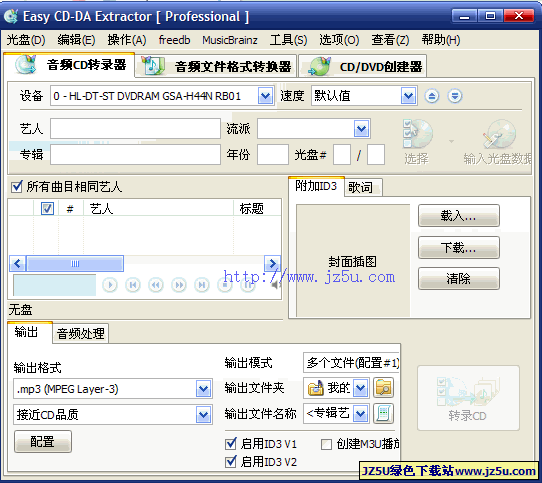Switch to the 音频处理 tab
The width and height of the screenshot is (542, 483).
pos(81,333)
